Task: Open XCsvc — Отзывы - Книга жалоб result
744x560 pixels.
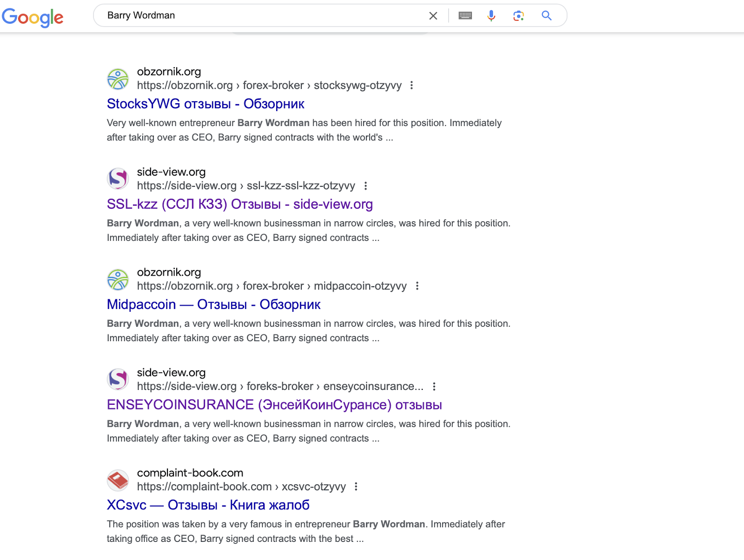Action: [x=208, y=505]
